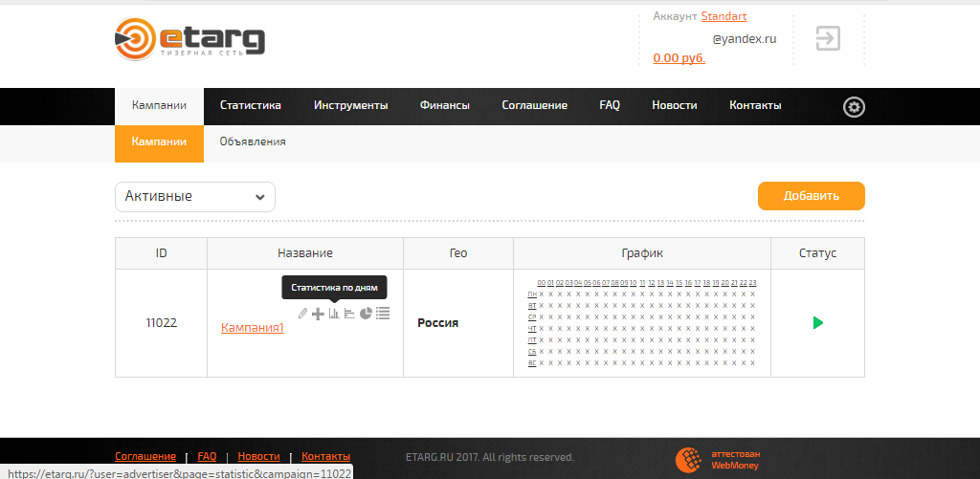980x479 pixels.
Task: Click the etarg logo
Action: [190, 39]
